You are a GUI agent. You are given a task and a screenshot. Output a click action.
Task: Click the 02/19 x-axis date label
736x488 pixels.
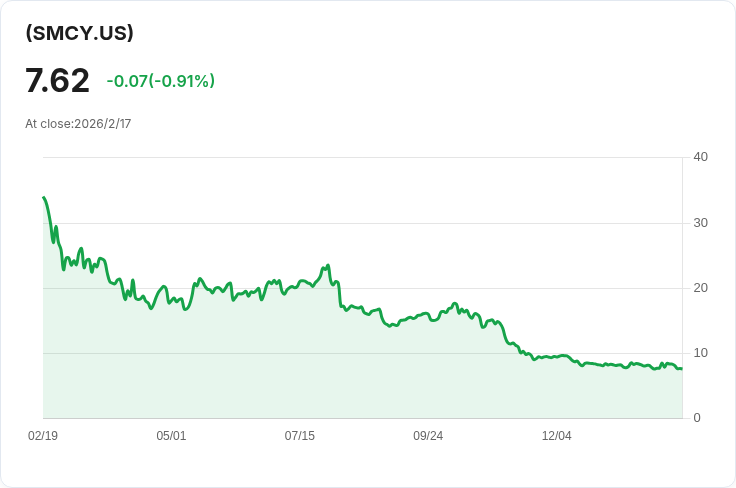pyautogui.click(x=43, y=436)
